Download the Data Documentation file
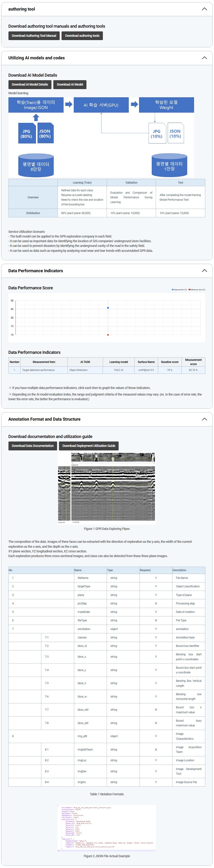This screenshot has width=214, height=868. tap(32, 446)
